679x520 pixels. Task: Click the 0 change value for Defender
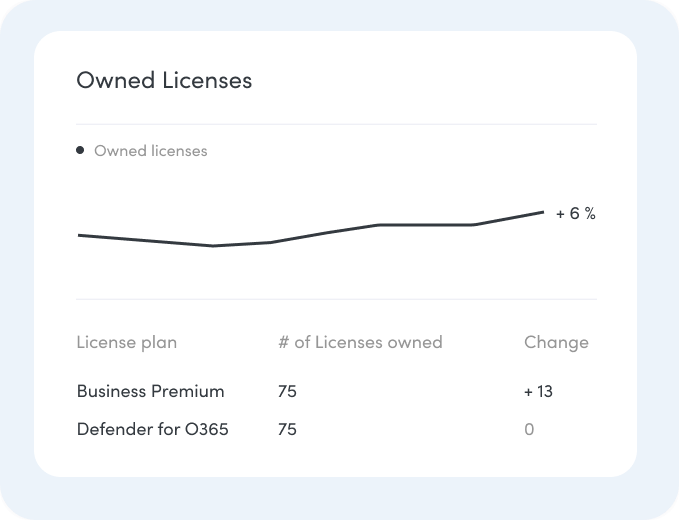click(x=529, y=430)
